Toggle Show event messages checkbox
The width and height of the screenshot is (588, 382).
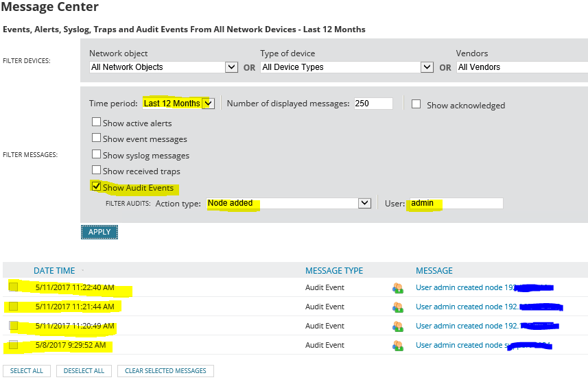(97, 139)
